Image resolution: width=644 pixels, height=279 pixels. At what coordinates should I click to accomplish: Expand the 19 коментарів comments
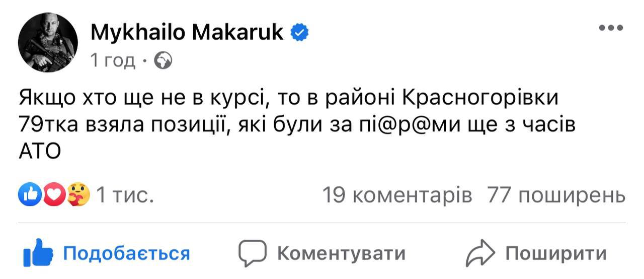[397, 194]
